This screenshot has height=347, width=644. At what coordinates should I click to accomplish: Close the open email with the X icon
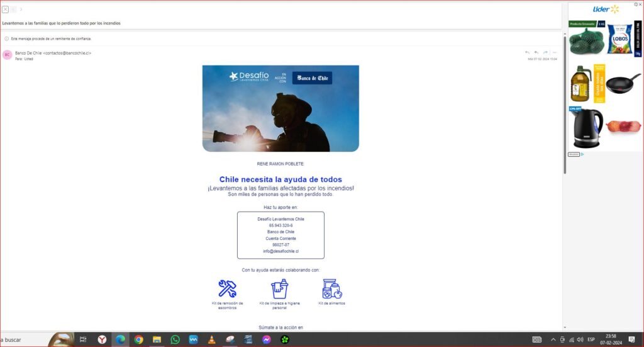tap(5, 9)
